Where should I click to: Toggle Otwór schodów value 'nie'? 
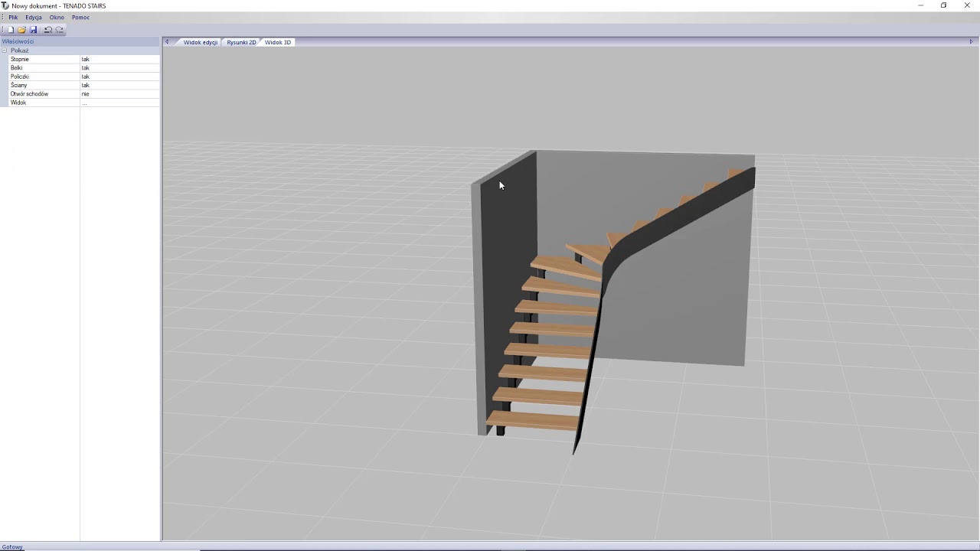pos(119,94)
